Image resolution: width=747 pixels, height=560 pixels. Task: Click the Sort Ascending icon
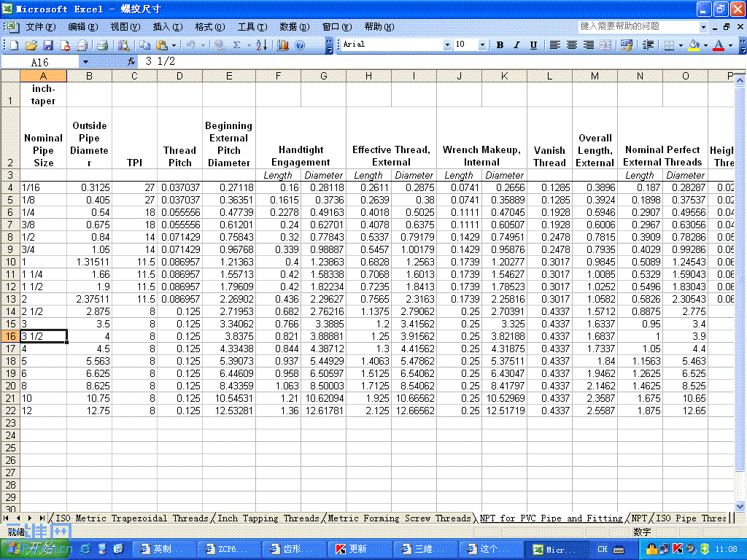pos(262,45)
